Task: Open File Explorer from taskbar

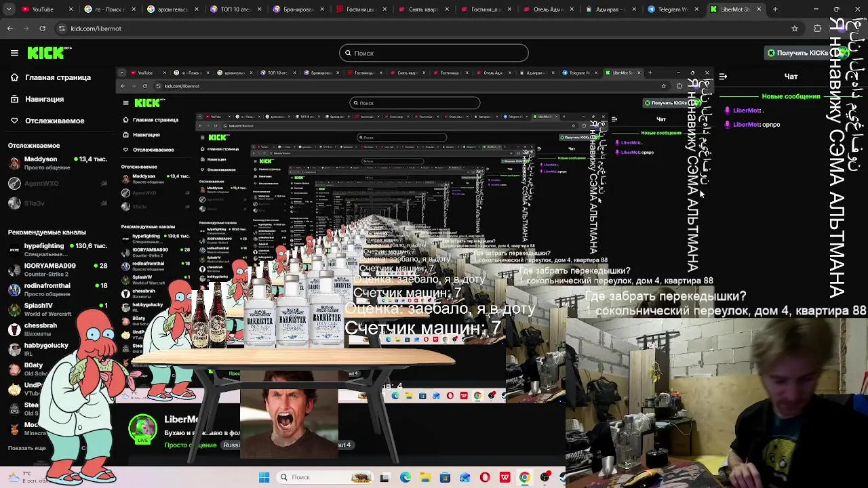Action: [x=425, y=477]
